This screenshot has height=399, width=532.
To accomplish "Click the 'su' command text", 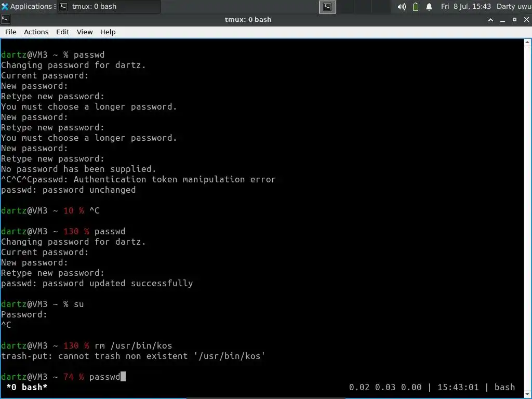I will 79,304.
